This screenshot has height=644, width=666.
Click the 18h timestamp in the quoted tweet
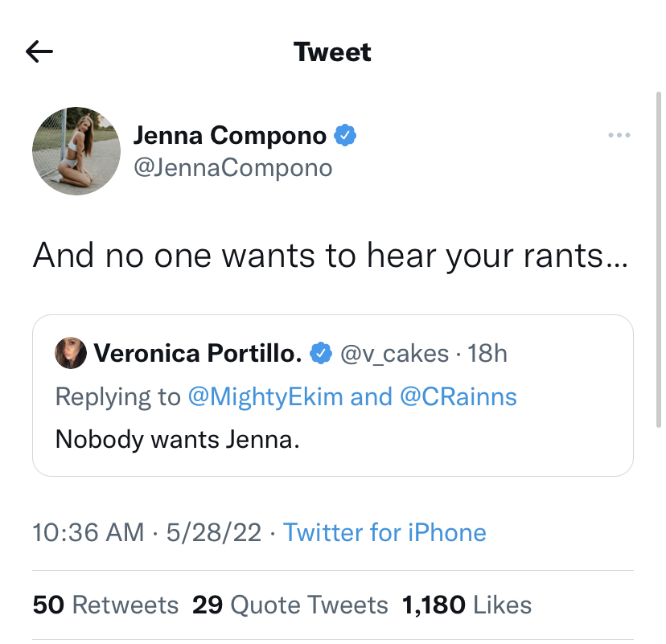pyautogui.click(x=487, y=353)
